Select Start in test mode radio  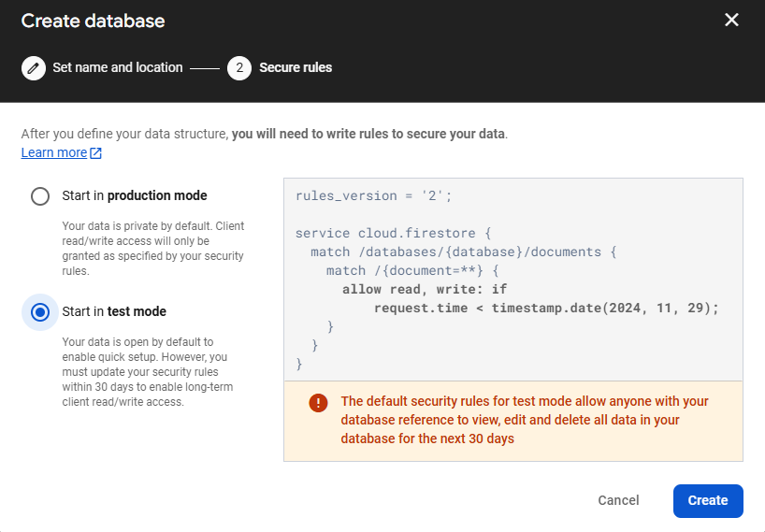click(x=40, y=312)
